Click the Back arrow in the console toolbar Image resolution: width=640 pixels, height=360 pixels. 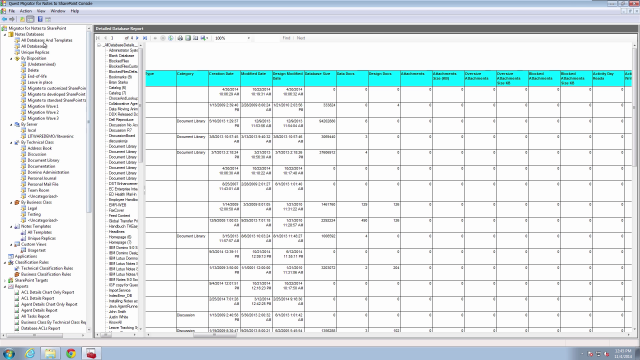tap(4, 19)
